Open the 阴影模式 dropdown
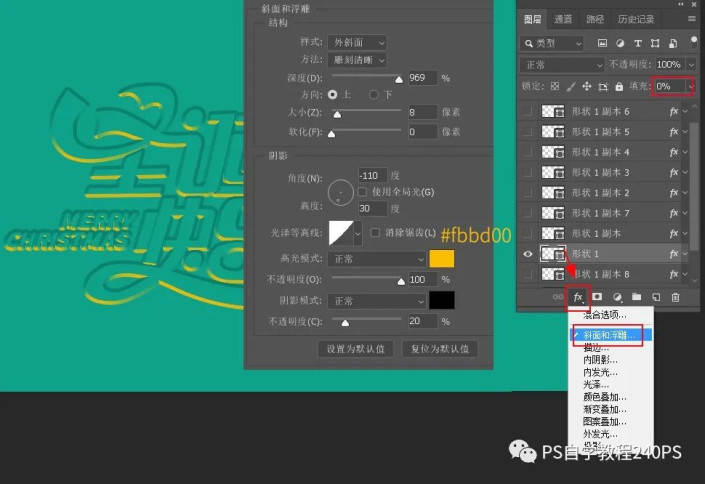Viewport: 705px width, 484px height. 377,301
